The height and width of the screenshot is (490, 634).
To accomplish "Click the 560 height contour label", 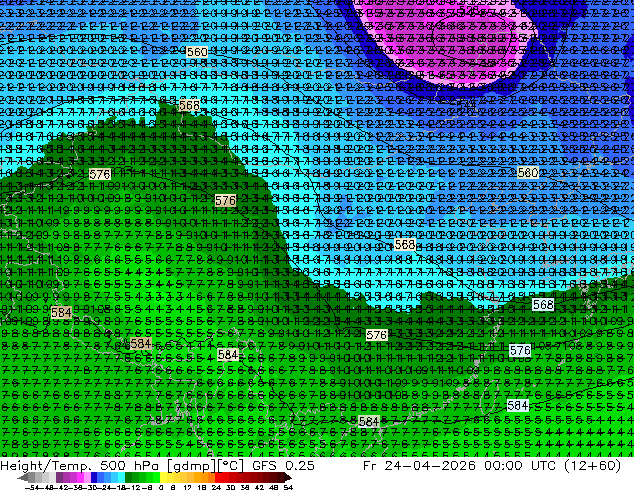I will (197, 52).
